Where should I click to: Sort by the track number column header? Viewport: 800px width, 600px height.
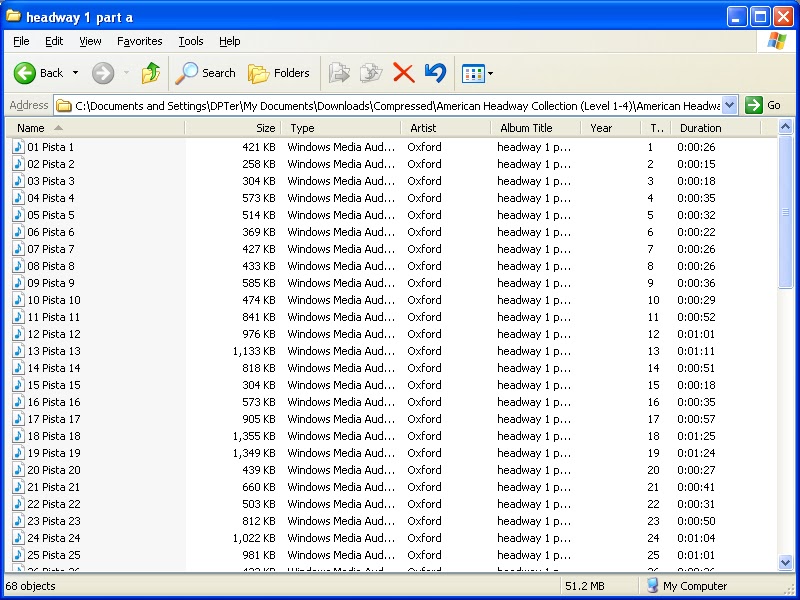656,128
